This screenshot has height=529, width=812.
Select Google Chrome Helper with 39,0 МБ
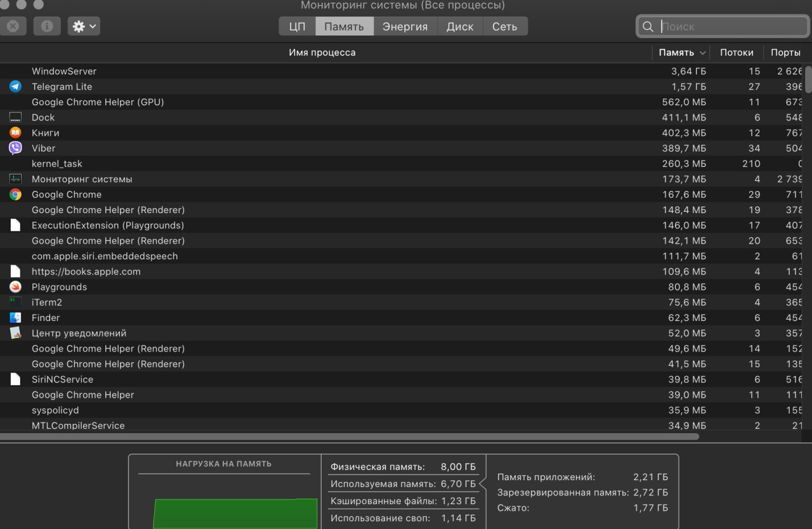(x=402, y=395)
